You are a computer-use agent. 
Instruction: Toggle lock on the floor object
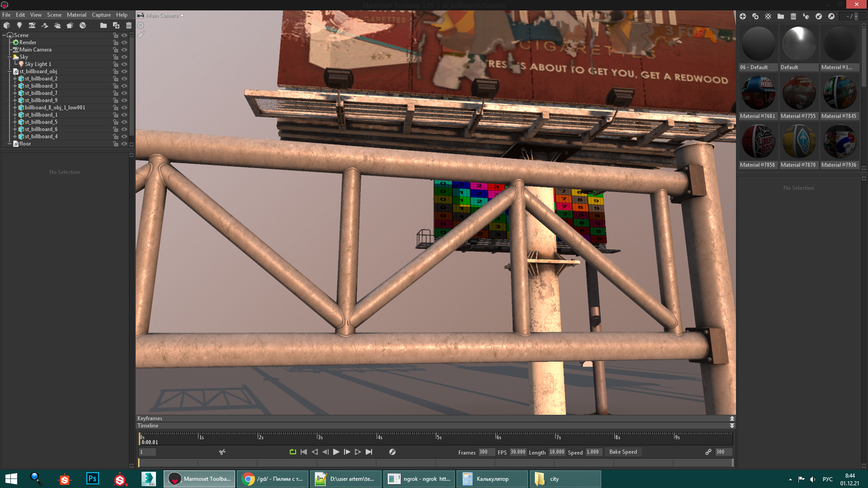tap(116, 144)
